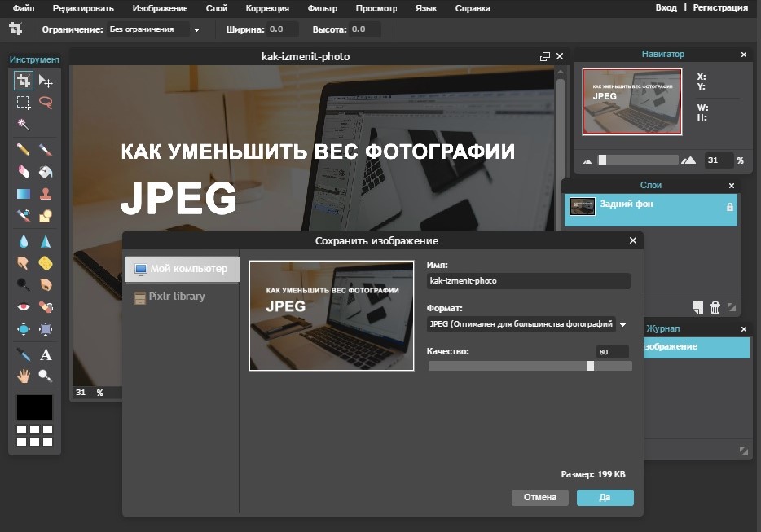Click the Высота height input field
Screen dimensions: 761x532
click(x=364, y=29)
